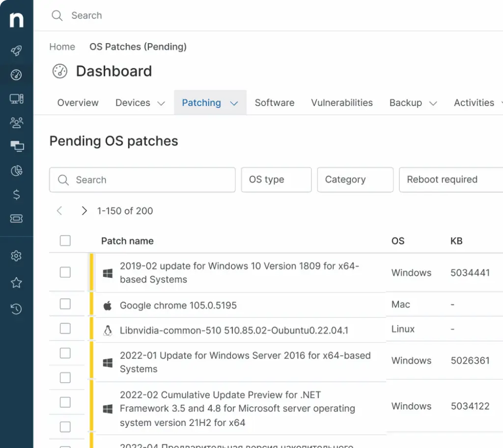Viewport: 503px width, 448px height.
Task: Open the history clock sidebar icon
Action: pos(16,309)
